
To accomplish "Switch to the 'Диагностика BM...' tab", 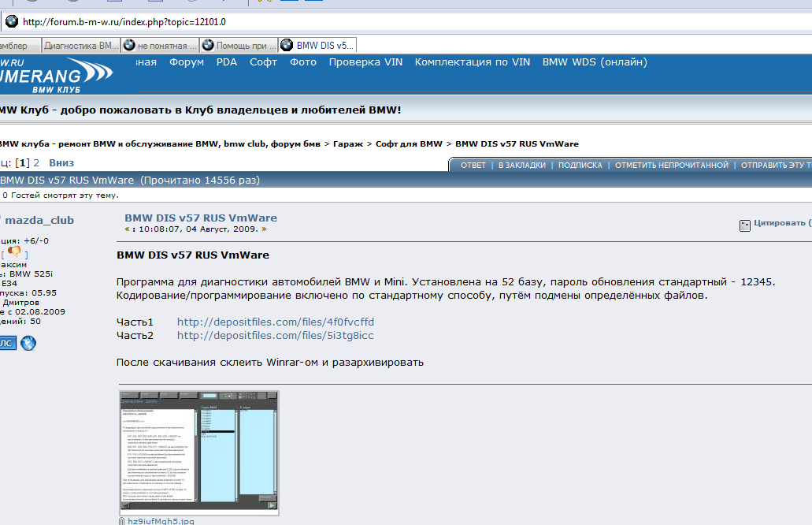I will pyautogui.click(x=81, y=46).
